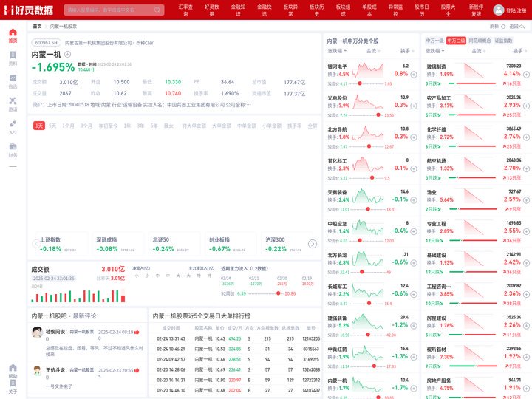Click 登陆 注册 login link
This screenshot has width=532, height=399.
tap(516, 10)
